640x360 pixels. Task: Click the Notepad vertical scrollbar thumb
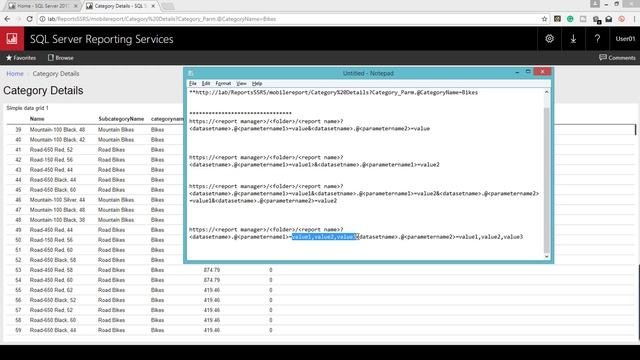pyautogui.click(x=547, y=180)
